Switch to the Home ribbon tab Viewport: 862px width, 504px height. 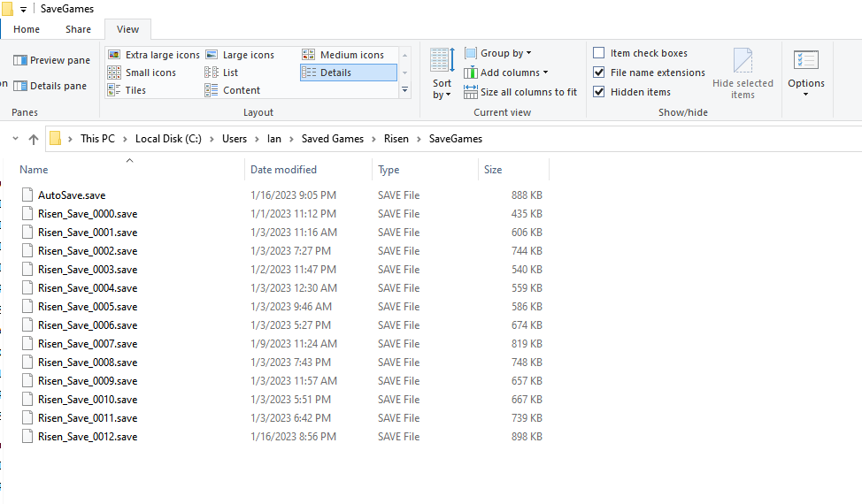tap(27, 29)
